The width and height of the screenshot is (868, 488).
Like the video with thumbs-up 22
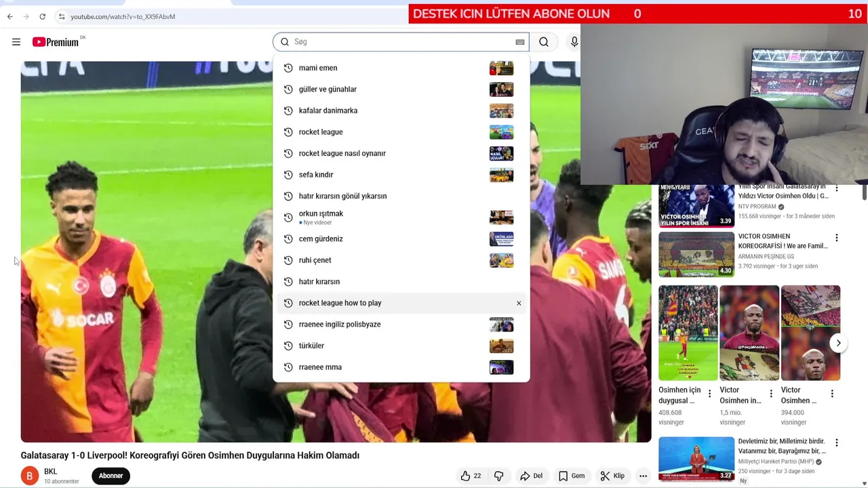pos(471,476)
